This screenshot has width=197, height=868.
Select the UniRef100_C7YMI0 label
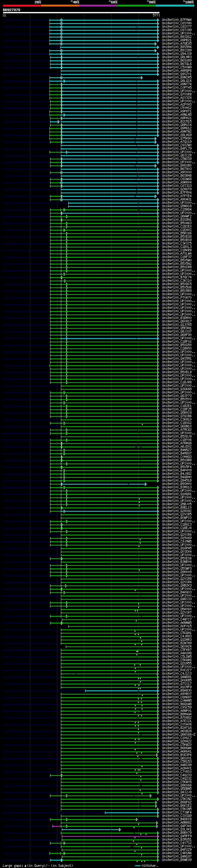pyautogui.click(x=177, y=772)
